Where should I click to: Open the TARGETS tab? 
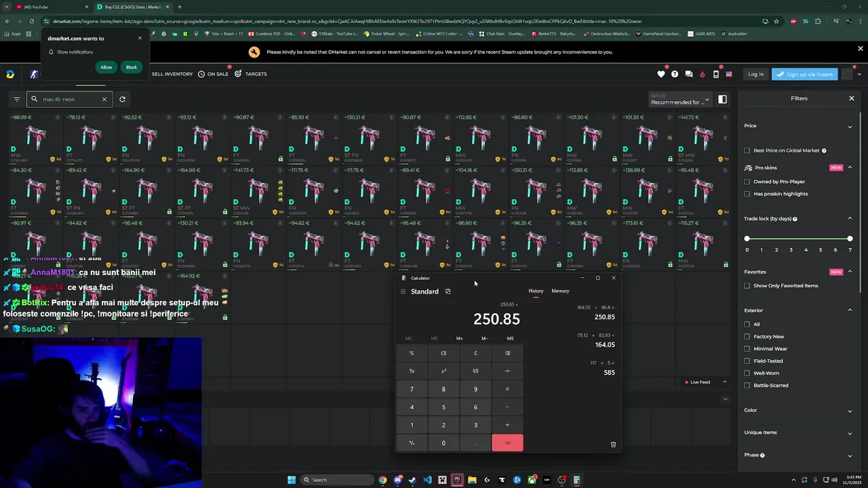250,74
